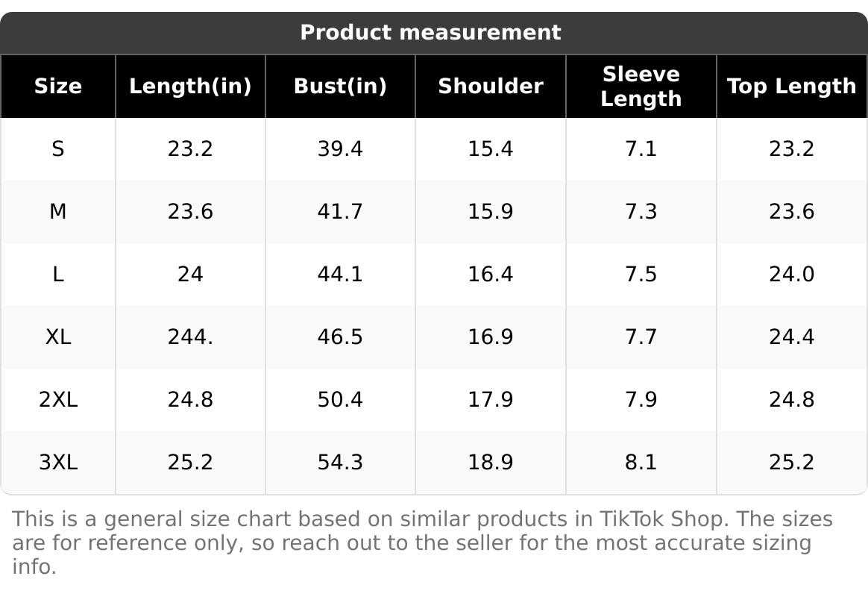Click the L size row label

click(58, 275)
